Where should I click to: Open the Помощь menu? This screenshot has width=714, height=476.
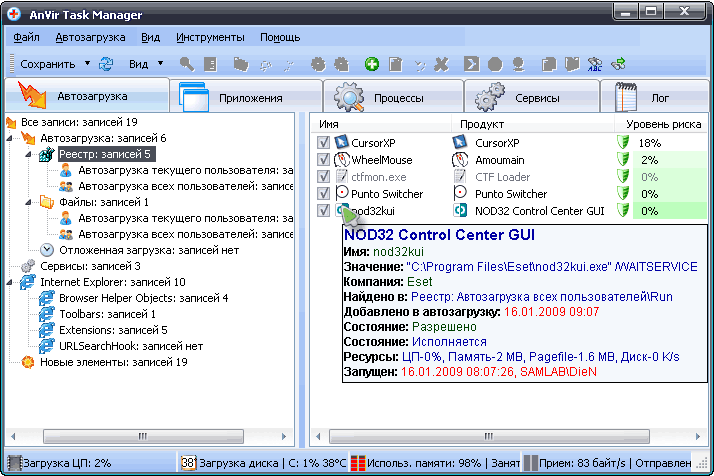click(x=280, y=37)
